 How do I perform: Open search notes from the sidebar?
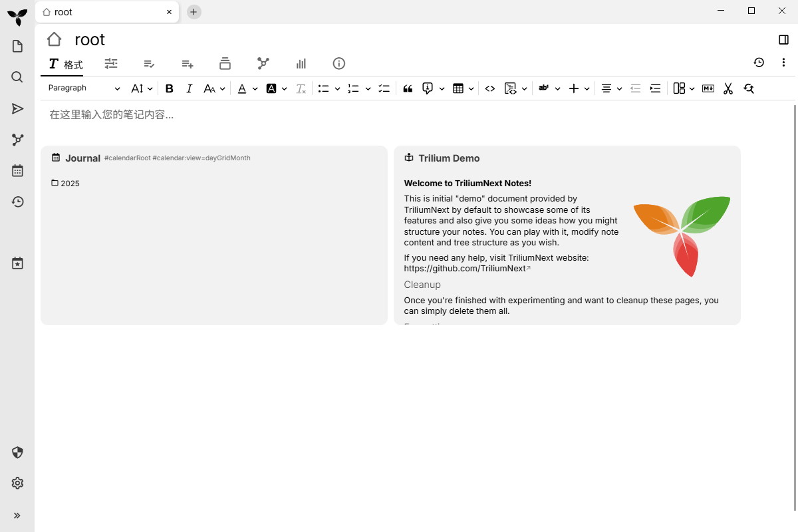pos(17,77)
